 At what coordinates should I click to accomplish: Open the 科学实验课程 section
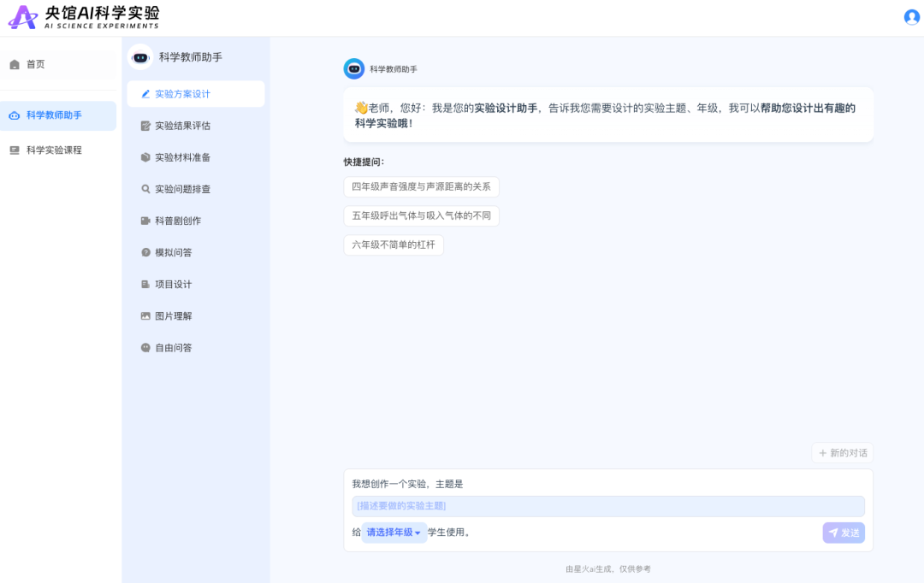pos(47,150)
